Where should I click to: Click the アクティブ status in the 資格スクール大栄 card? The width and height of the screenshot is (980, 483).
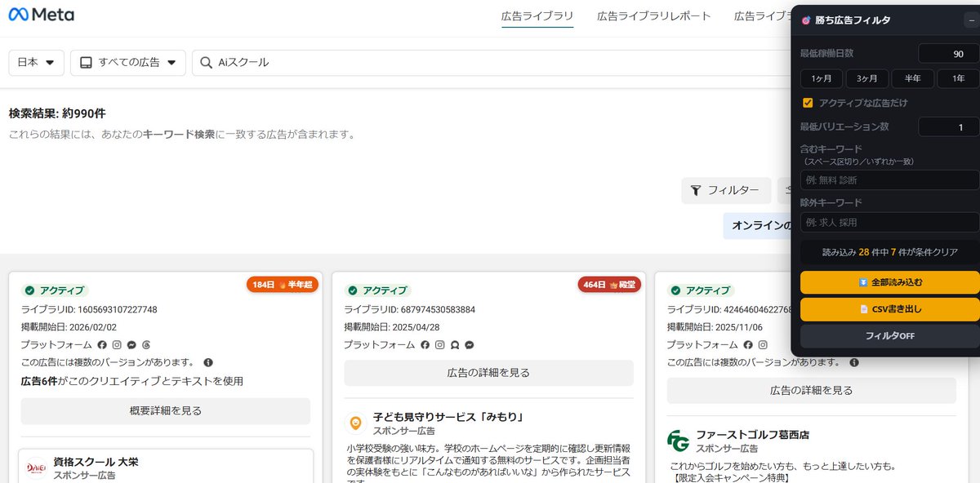point(55,290)
